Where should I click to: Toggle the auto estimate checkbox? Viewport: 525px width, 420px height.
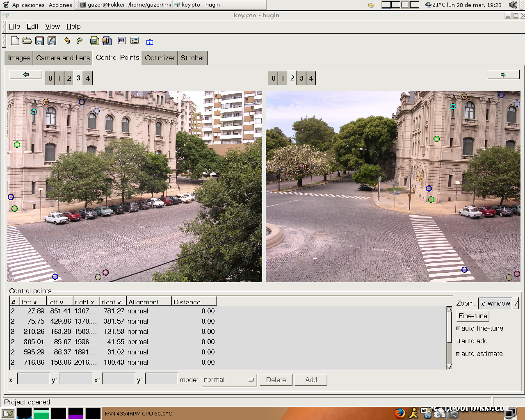pos(458,354)
